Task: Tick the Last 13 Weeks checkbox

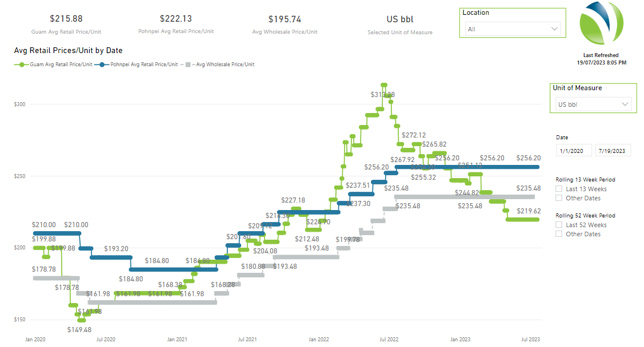Action: coord(559,189)
